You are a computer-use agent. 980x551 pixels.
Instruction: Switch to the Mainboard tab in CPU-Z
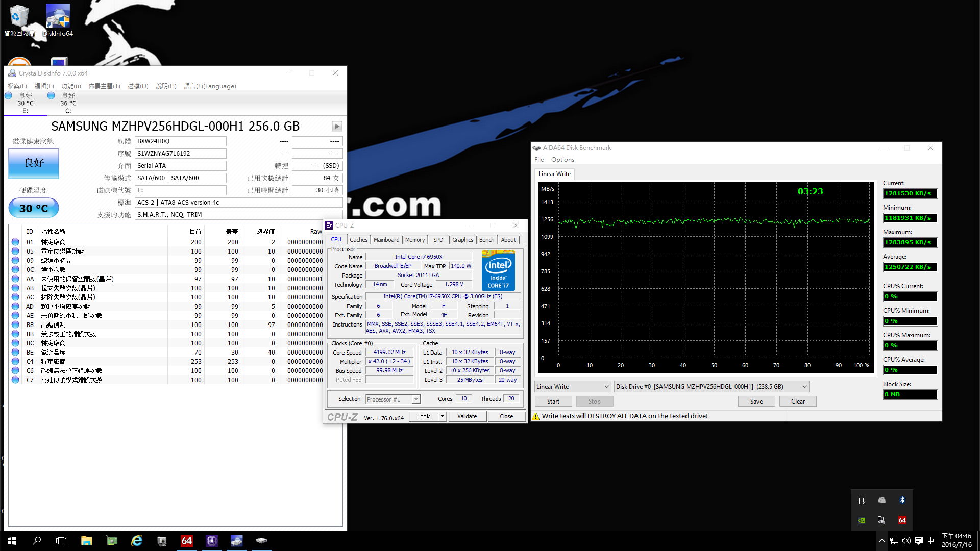coord(386,240)
